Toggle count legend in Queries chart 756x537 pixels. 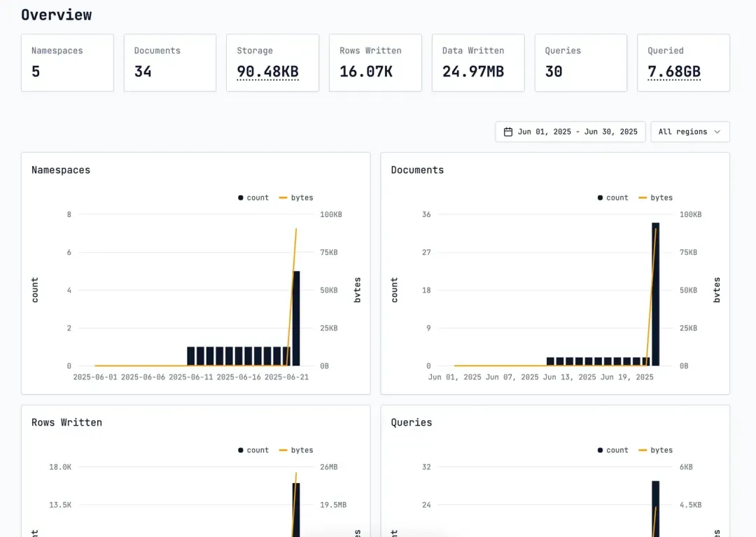point(612,449)
